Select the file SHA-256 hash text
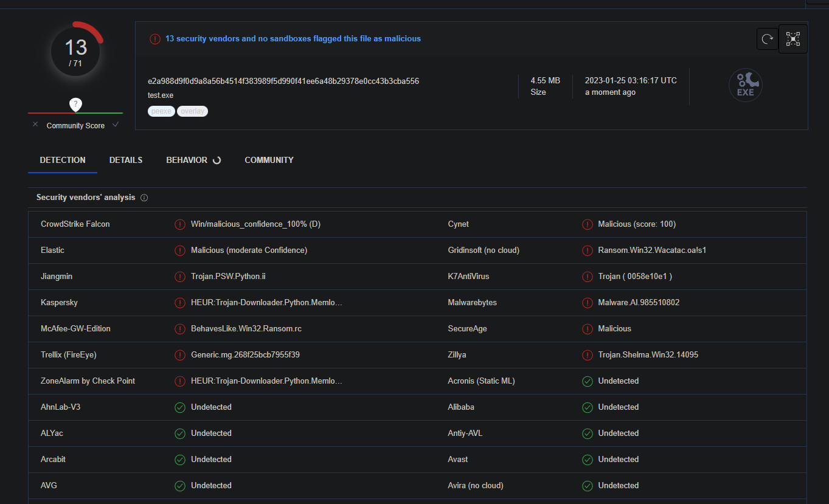 pos(283,81)
